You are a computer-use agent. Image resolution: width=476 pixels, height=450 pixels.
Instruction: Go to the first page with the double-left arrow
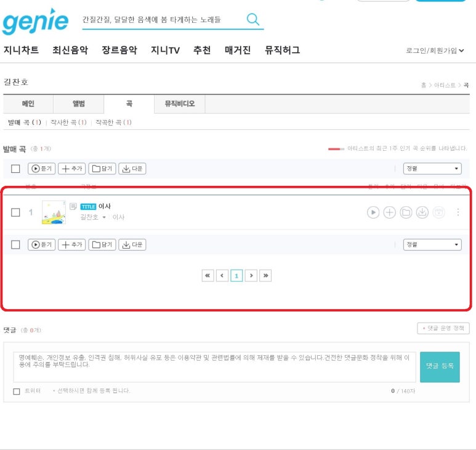[208, 276]
